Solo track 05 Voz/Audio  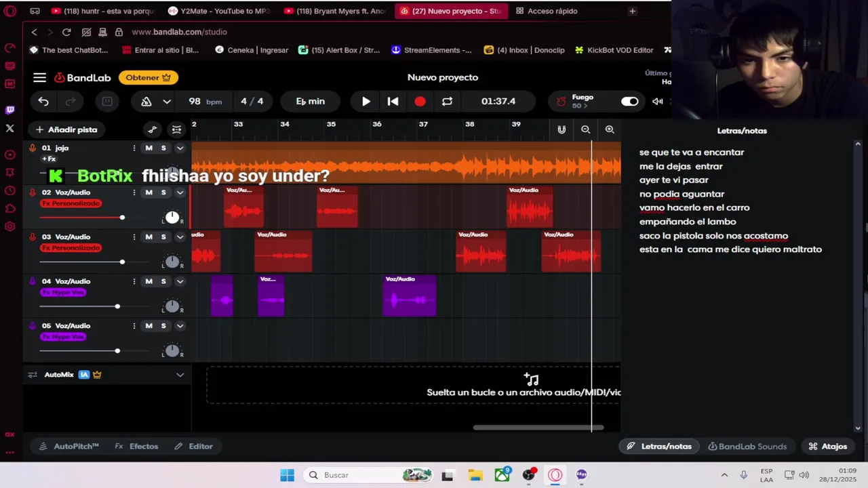(163, 326)
